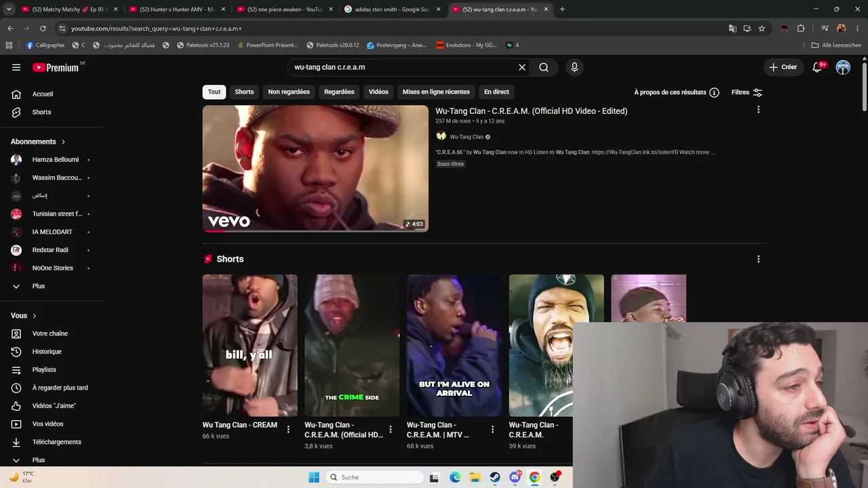Open the Paletools v25.1.23 bookmark

(x=203, y=45)
